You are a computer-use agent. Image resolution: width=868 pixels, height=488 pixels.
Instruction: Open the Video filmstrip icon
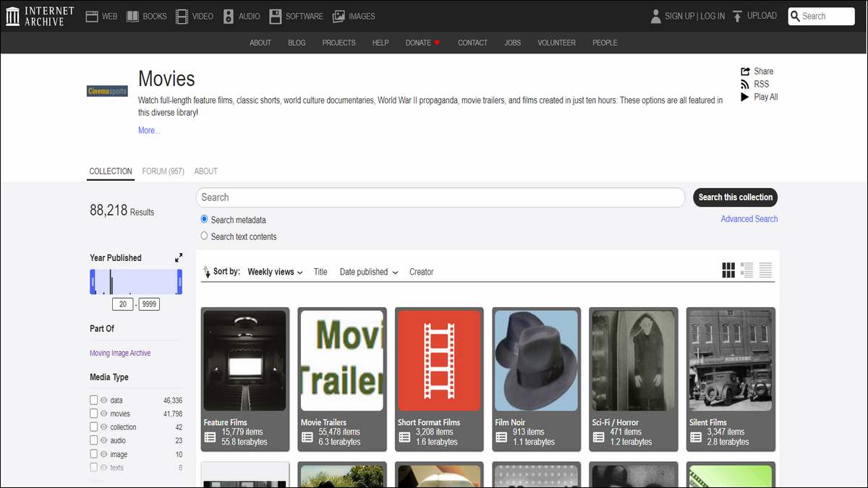[x=182, y=16]
